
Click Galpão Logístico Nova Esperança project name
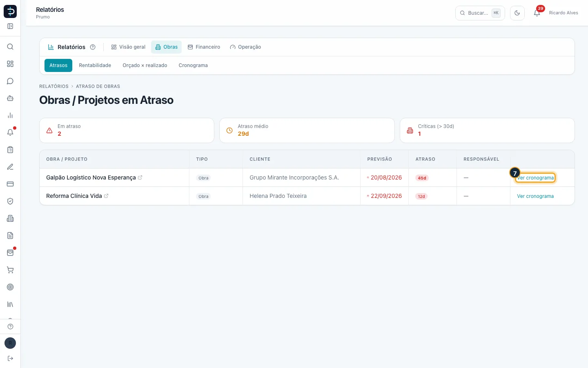pos(91,177)
